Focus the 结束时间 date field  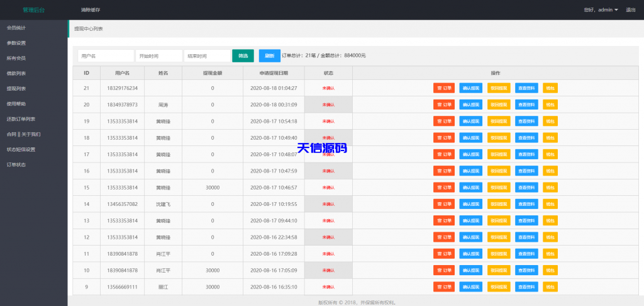pyautogui.click(x=208, y=55)
